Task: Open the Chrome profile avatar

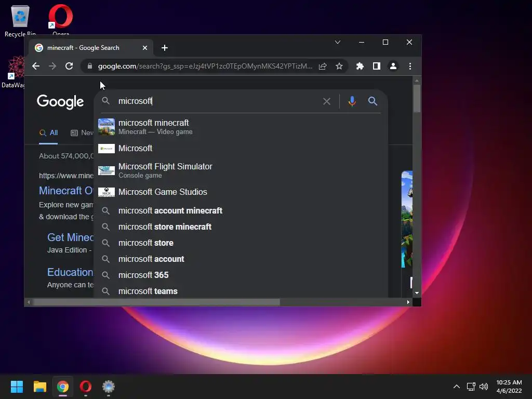Action: [393, 66]
